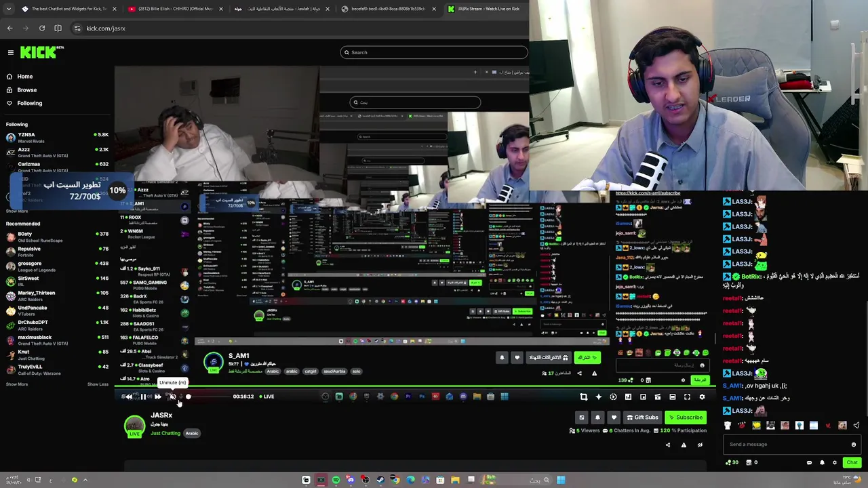This screenshot has width=868, height=488.
Task: Open the browser tab search dropdown
Action: click(x=9, y=9)
